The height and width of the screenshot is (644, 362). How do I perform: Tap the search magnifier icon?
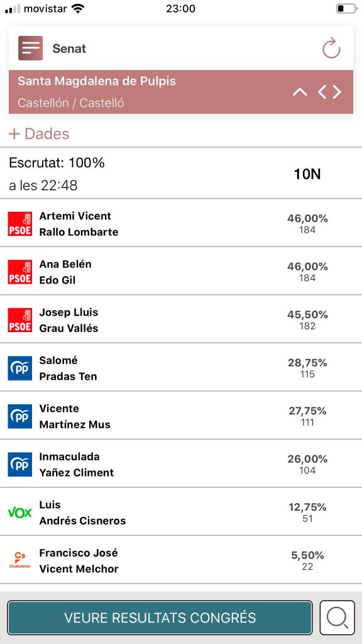tap(337, 618)
